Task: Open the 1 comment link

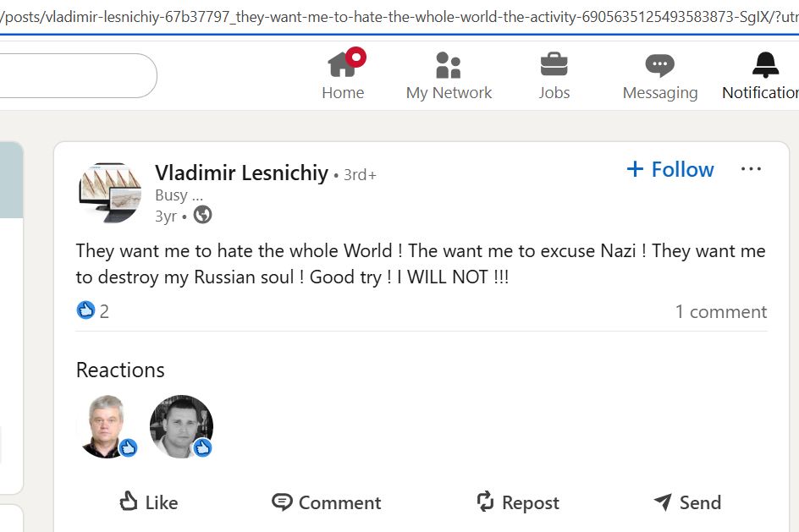Action: (x=720, y=311)
